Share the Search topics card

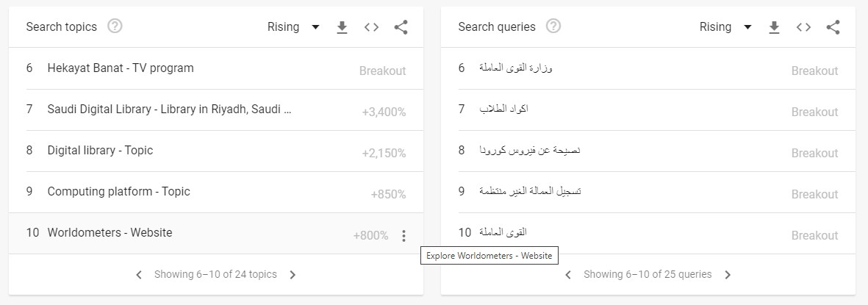[401, 27]
